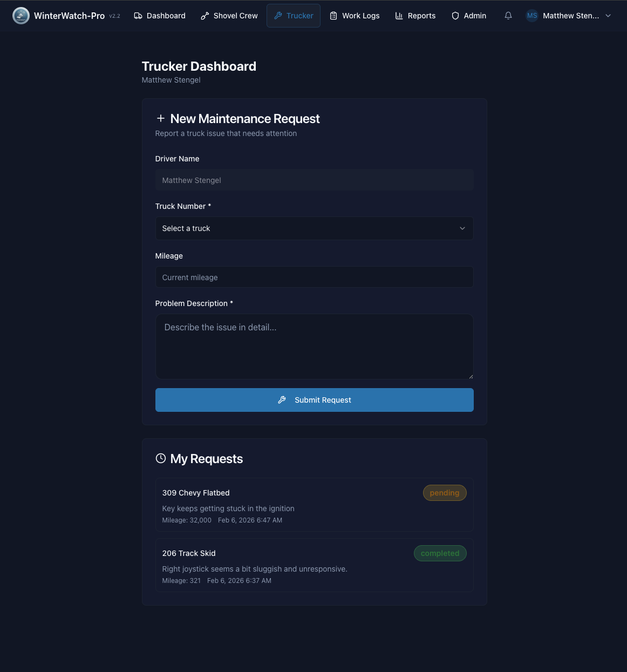Click the clock icon beside My Requests
The height and width of the screenshot is (672, 627).
(161, 458)
